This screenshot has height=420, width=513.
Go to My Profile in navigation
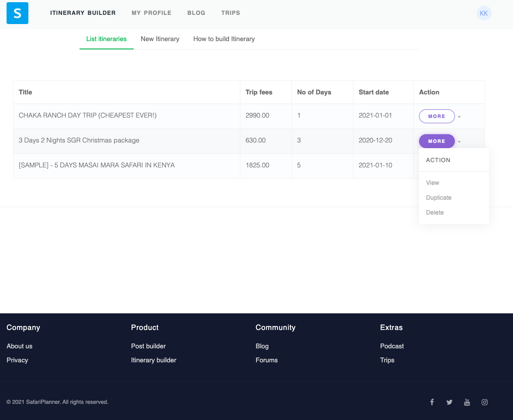pos(152,13)
